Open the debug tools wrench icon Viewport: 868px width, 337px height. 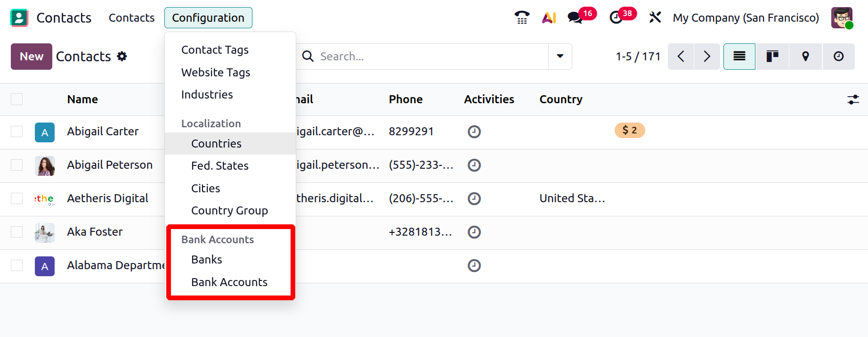655,18
